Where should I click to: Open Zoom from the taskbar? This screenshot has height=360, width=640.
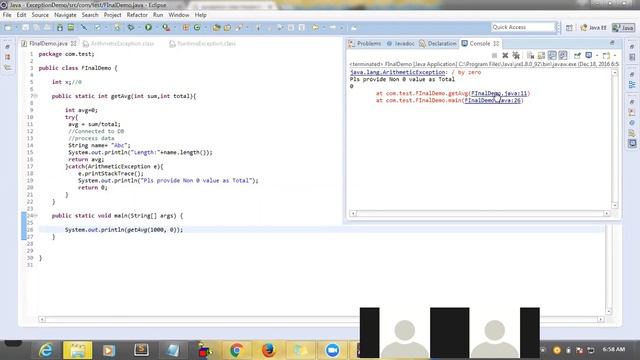click(x=332, y=350)
